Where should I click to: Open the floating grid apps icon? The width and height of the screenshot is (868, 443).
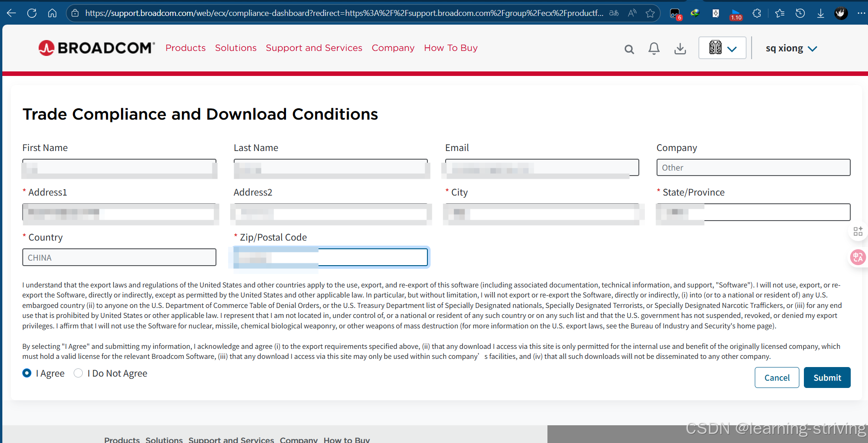[x=858, y=232]
